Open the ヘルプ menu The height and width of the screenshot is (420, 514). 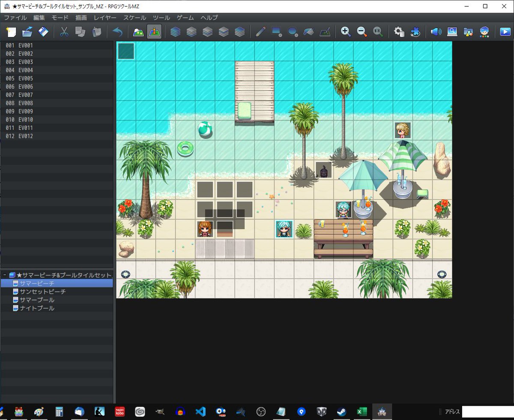pos(209,18)
